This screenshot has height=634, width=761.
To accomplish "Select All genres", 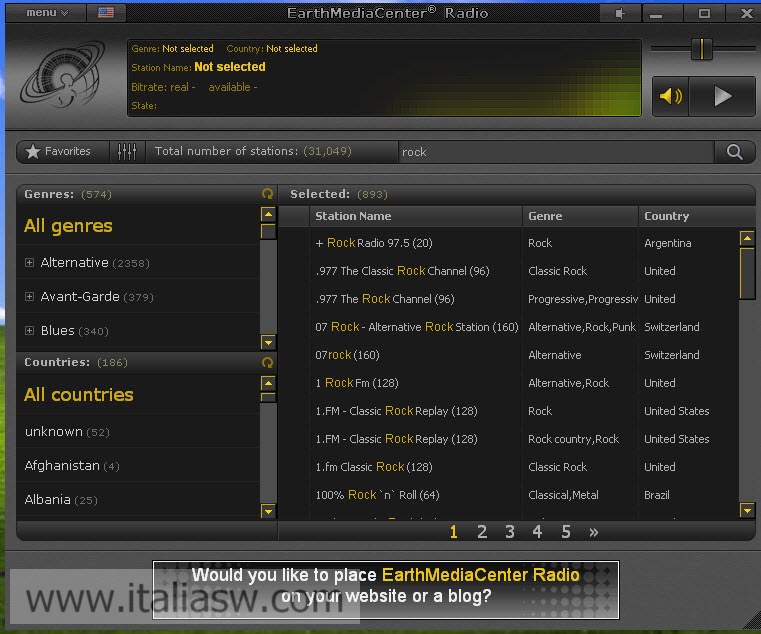I will pyautogui.click(x=68, y=226).
